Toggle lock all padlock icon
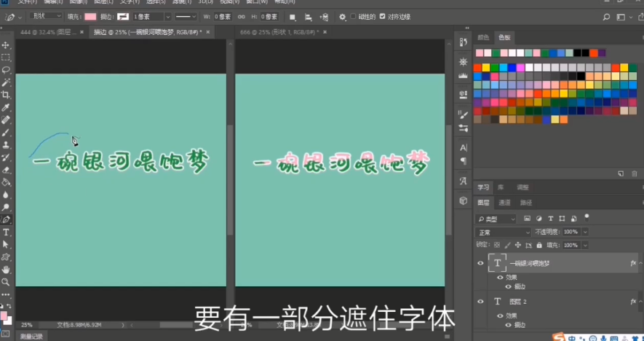Image resolution: width=644 pixels, height=341 pixels. coord(539,245)
